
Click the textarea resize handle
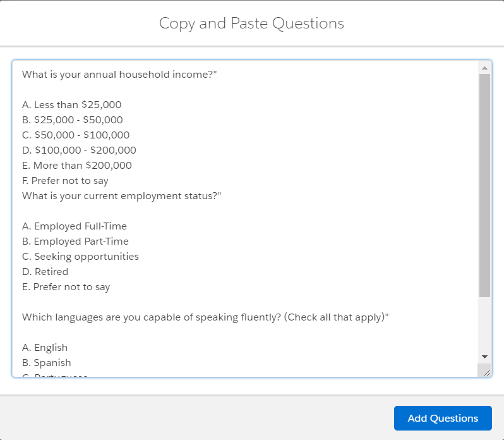coord(487,372)
